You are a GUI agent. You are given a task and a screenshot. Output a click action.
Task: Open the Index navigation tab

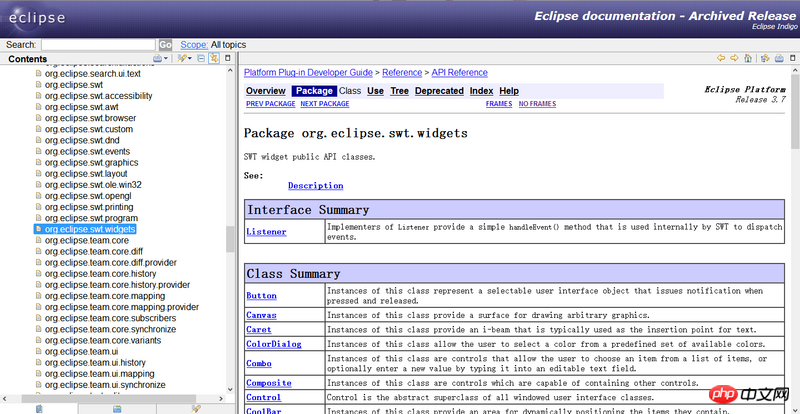tap(482, 91)
